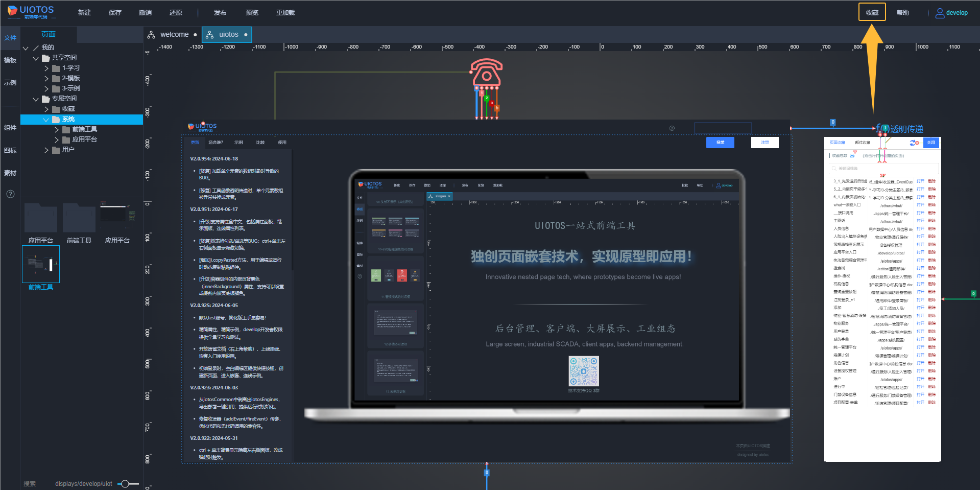Open the 收藏 favorites button in top bar
The width and height of the screenshot is (980, 490).
872,13
